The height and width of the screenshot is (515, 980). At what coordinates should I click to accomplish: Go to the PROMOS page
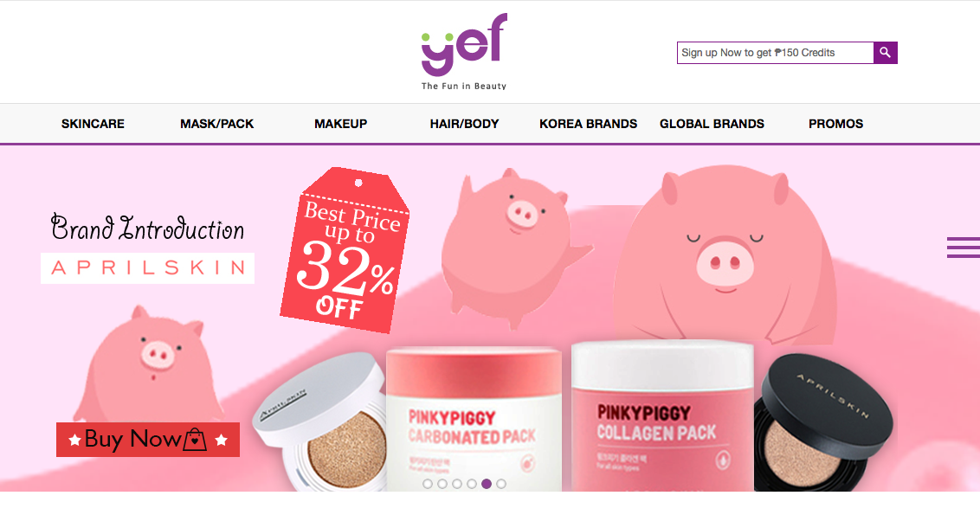click(x=835, y=124)
